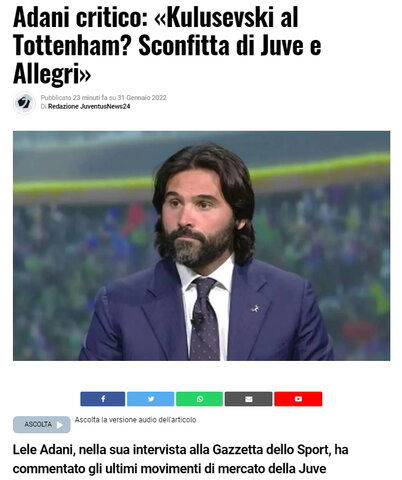Viewport: 402px width, 480px height.
Task: Click the publication date 31 Gennaio 2022
Action: pyautogui.click(x=142, y=98)
